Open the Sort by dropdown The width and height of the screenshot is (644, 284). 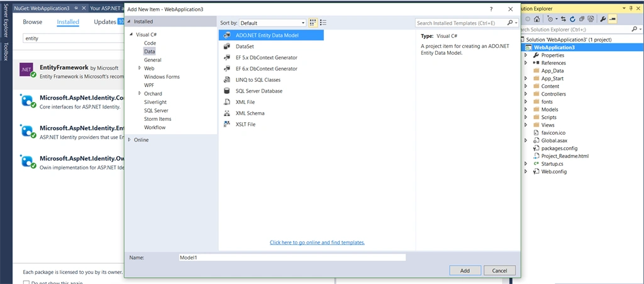coord(273,23)
